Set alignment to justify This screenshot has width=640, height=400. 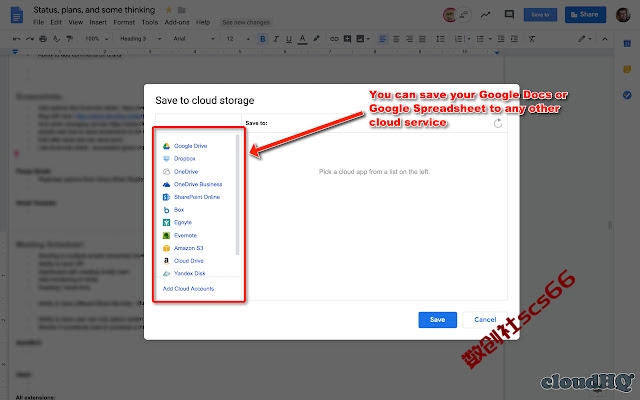422,39
